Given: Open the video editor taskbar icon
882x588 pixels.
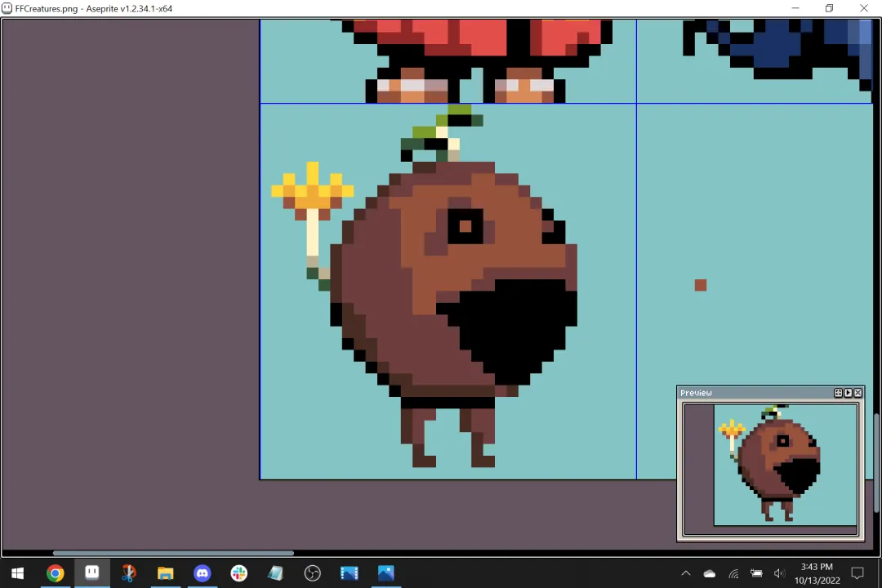Looking at the screenshot, I should [350, 573].
